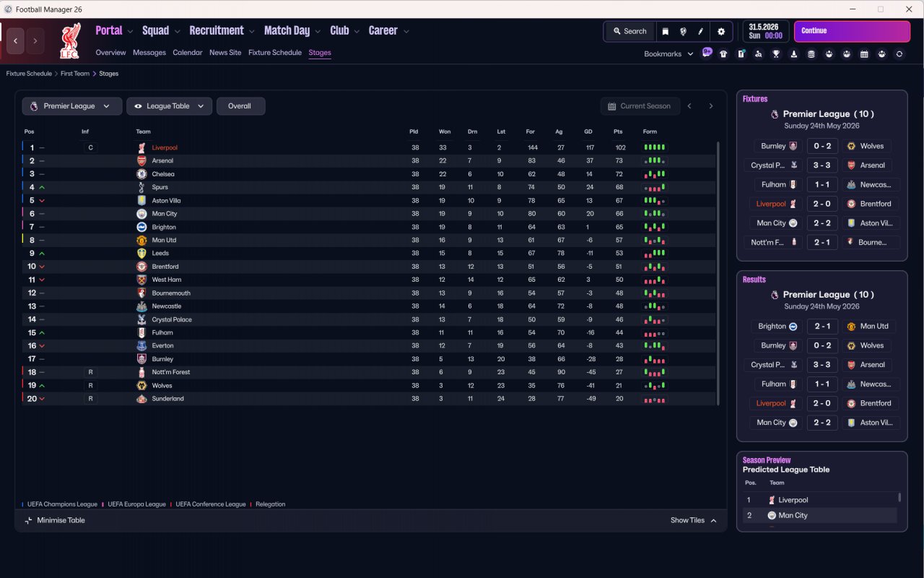Open the bookmark icon beside Search
Viewport: 924px width, 578px height.
665,31
